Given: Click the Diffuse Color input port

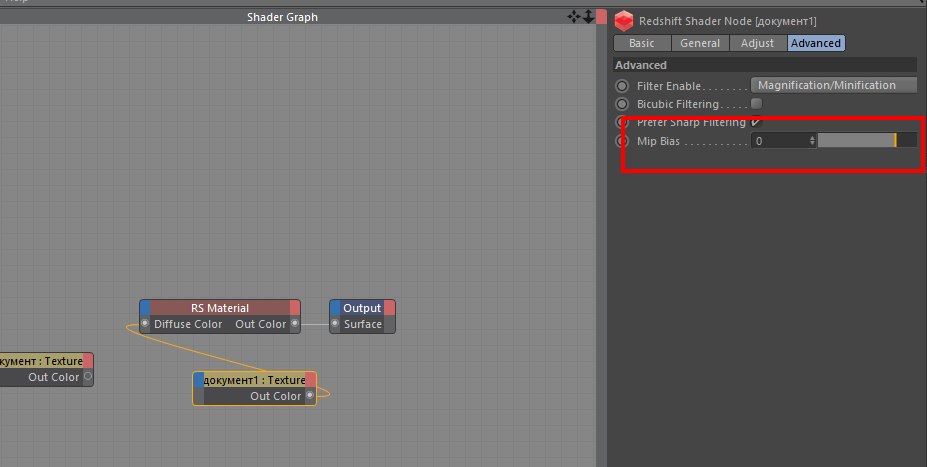Looking at the screenshot, I should [145, 323].
